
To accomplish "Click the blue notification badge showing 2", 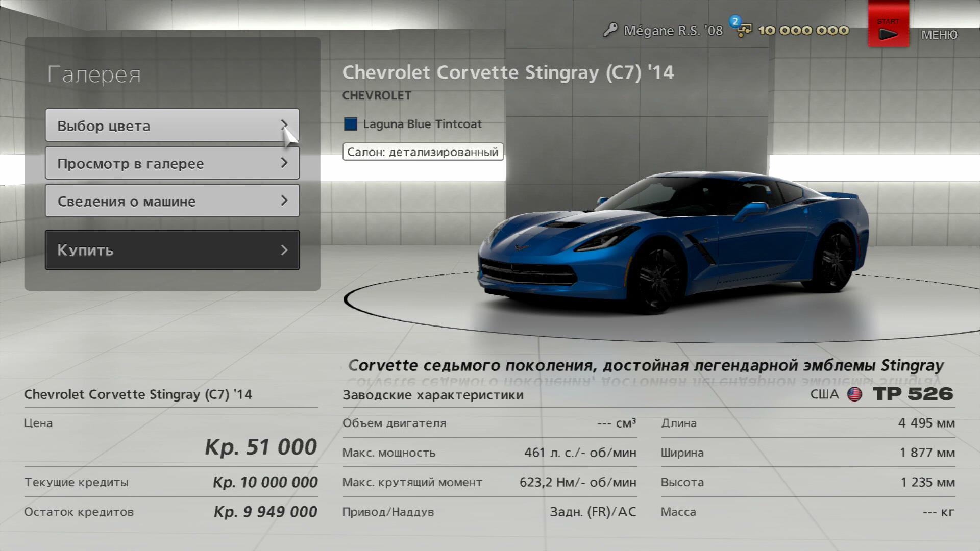I will [735, 21].
